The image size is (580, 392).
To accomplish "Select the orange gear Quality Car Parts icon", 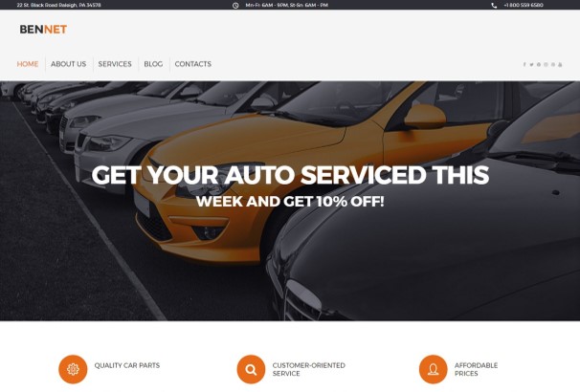I will 73,369.
